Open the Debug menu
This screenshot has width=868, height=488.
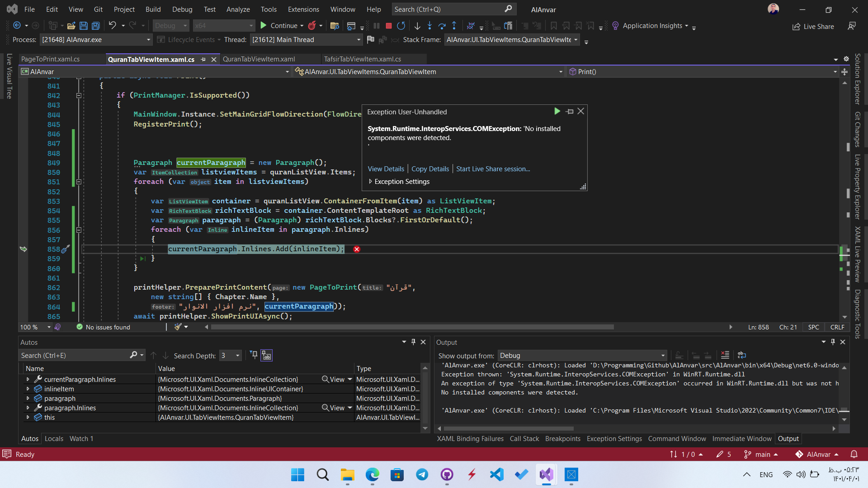(x=182, y=9)
